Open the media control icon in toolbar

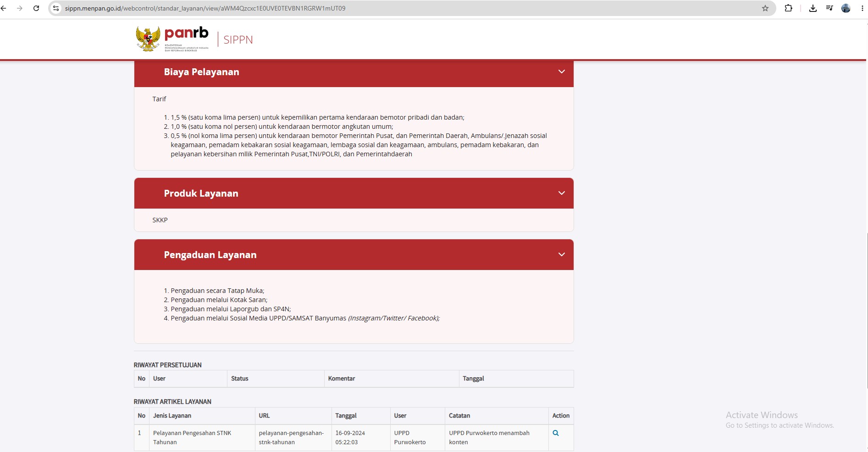pyautogui.click(x=829, y=8)
